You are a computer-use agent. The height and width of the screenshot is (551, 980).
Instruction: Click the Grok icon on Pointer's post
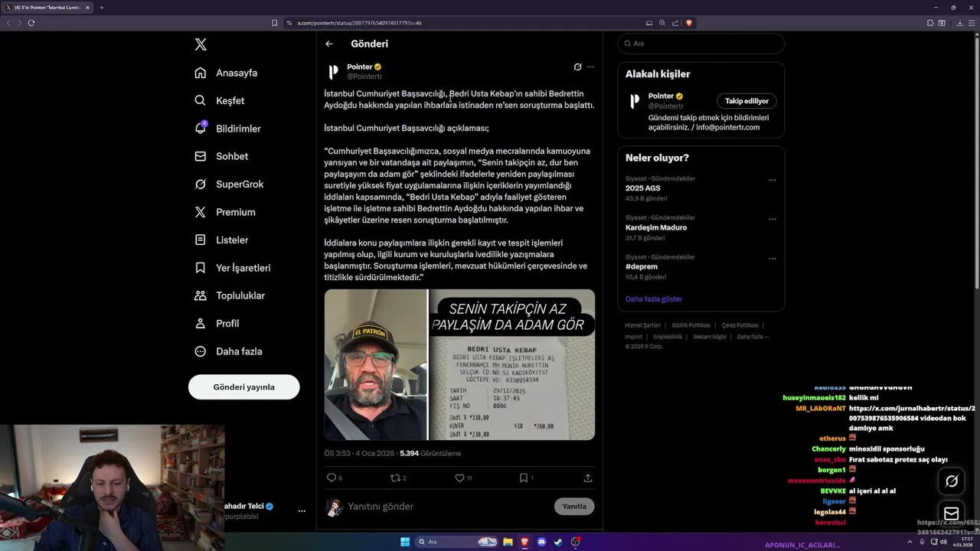tap(577, 67)
